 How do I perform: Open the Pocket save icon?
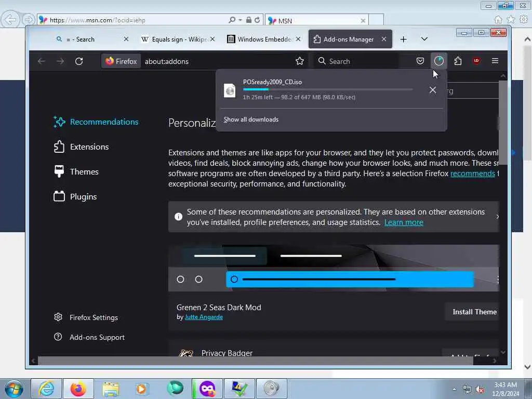tap(420, 61)
